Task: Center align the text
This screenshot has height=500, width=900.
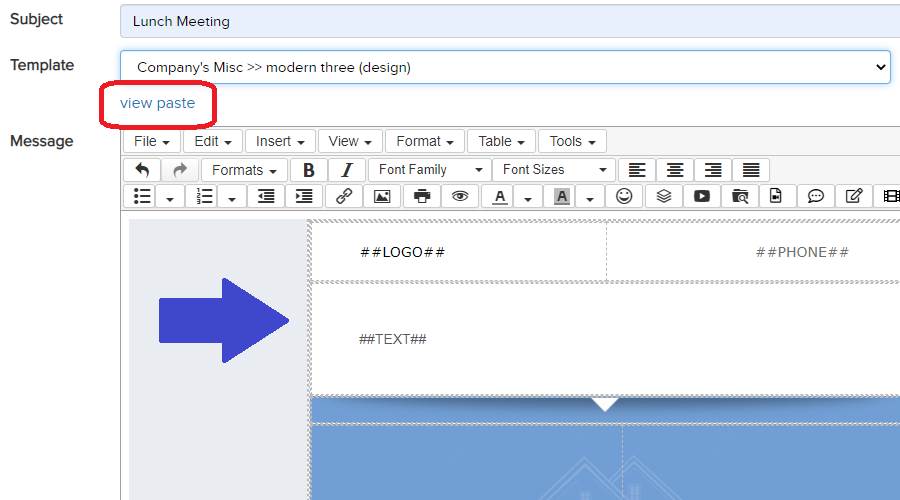Action: (x=674, y=170)
